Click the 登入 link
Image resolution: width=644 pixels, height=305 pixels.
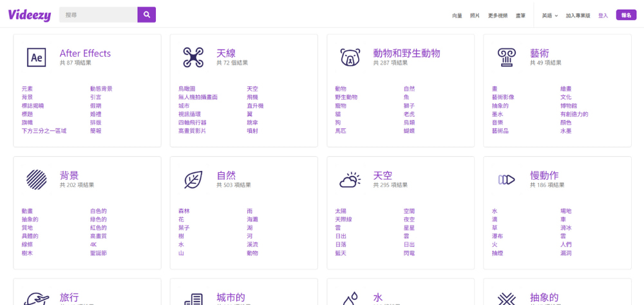603,15
